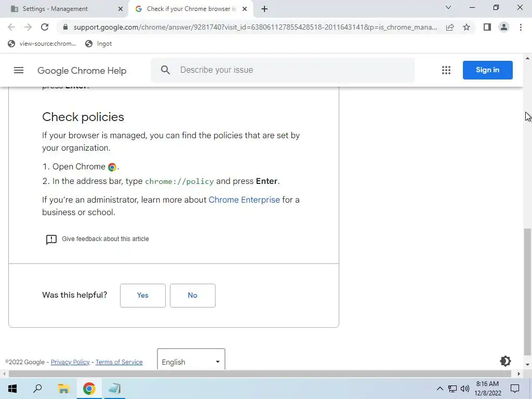Click the Google Chrome Help title

(82, 71)
